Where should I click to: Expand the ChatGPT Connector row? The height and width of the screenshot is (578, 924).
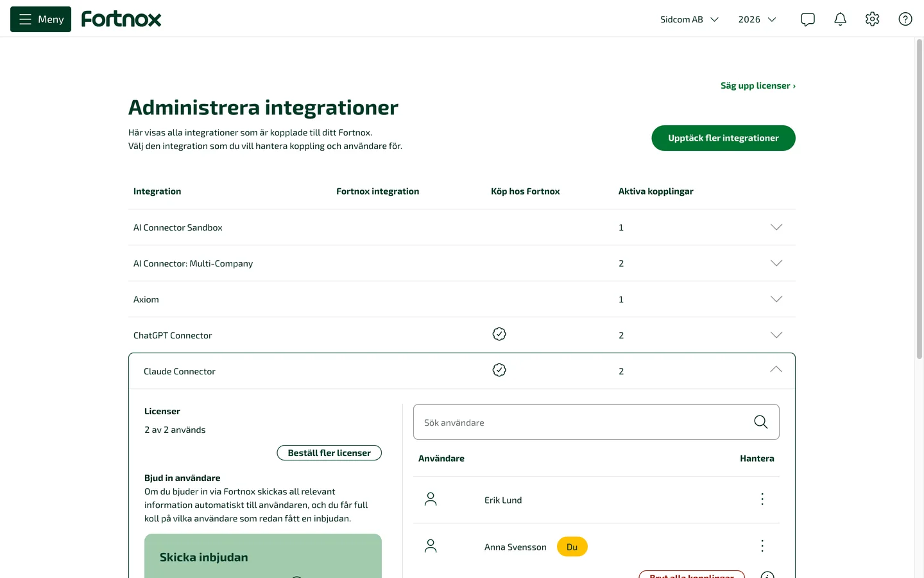click(776, 335)
